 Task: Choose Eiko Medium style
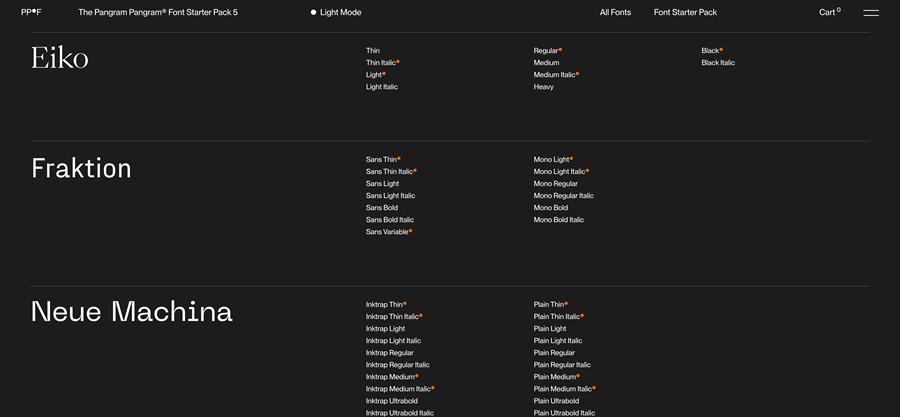click(546, 63)
